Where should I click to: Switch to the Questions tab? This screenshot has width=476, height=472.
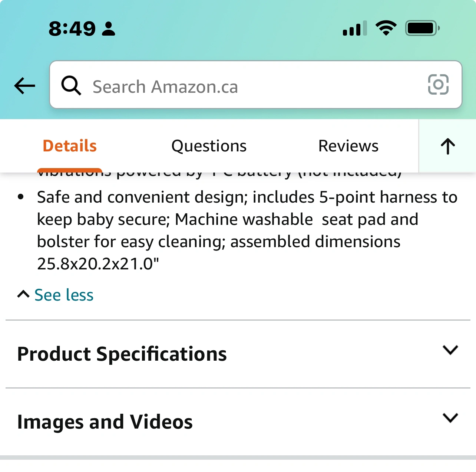(209, 146)
